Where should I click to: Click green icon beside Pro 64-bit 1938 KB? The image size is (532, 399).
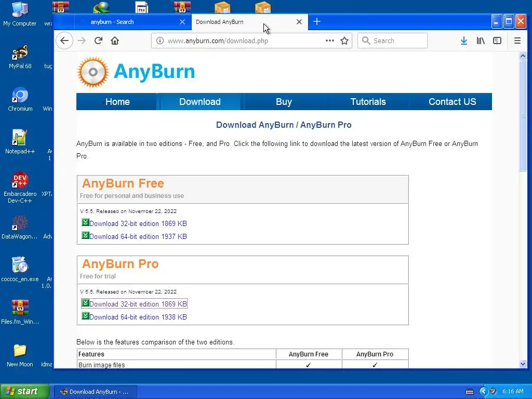[85, 316]
